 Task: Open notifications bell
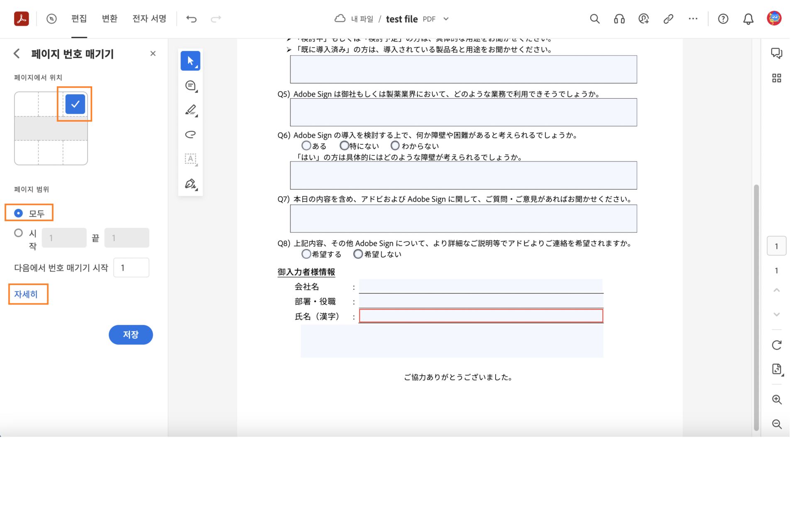748,19
